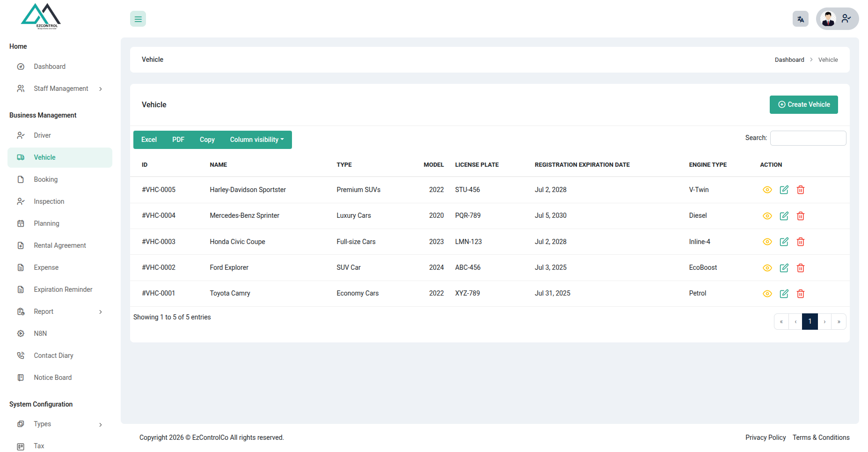
Task: Toggle the sidebar hamburger menu button
Action: point(138,19)
